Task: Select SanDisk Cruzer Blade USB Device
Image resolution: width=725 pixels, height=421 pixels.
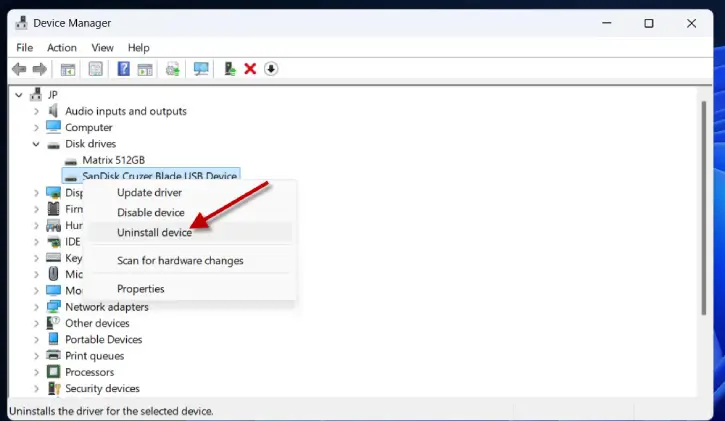Action: (151, 175)
